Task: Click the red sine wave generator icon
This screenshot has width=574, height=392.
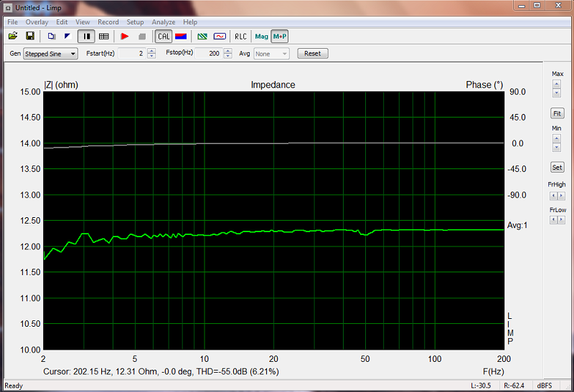Action: pyautogui.click(x=220, y=37)
